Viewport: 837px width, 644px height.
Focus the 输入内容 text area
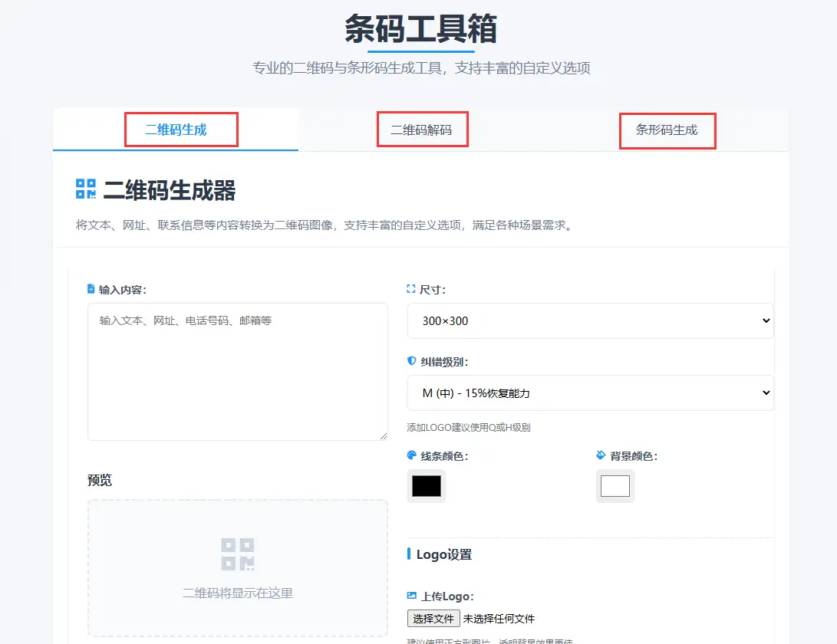coord(237,372)
